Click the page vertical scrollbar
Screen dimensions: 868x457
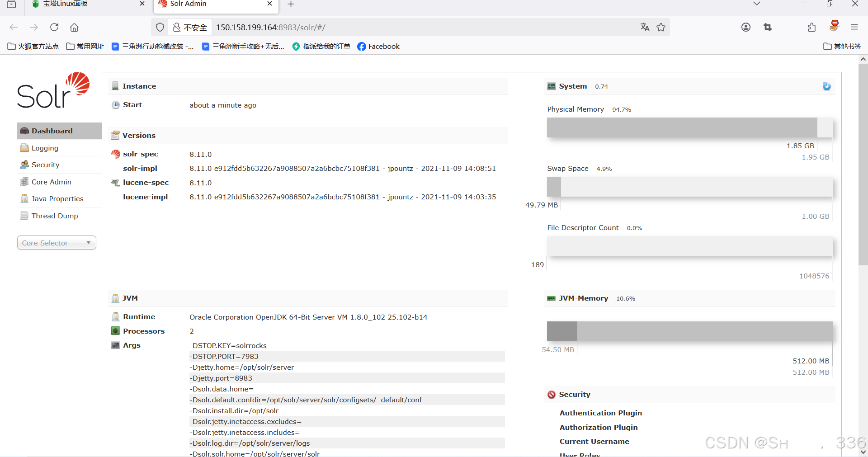point(863,165)
